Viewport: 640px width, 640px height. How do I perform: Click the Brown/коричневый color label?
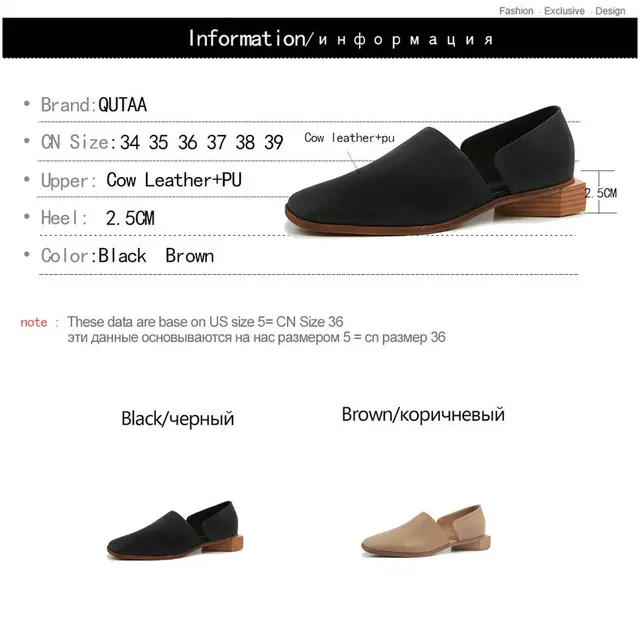423,415
